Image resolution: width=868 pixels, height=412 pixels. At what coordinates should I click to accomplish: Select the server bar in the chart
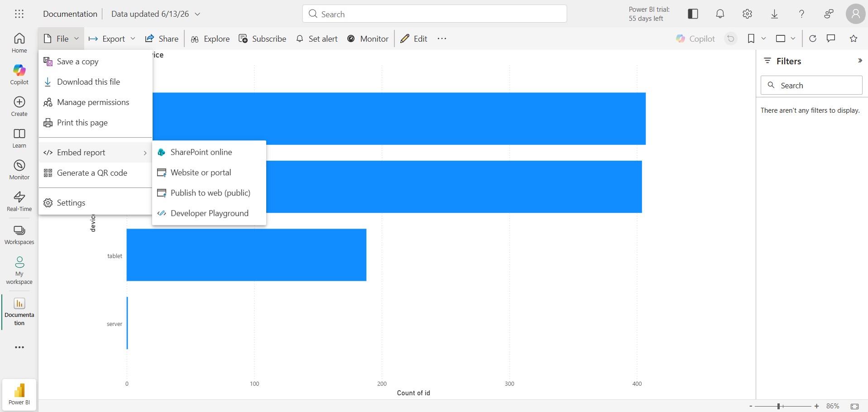(127, 323)
